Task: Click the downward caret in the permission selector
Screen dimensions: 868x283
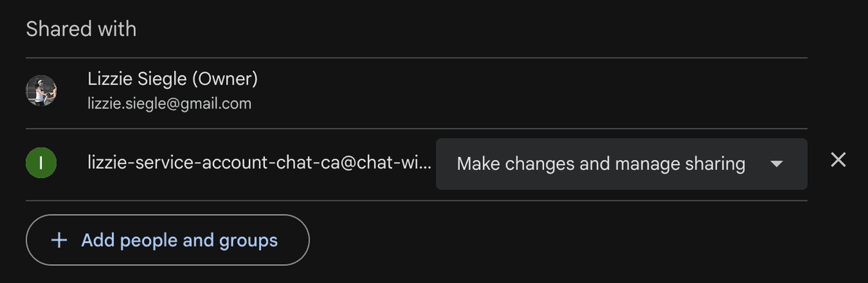Action: click(x=776, y=164)
